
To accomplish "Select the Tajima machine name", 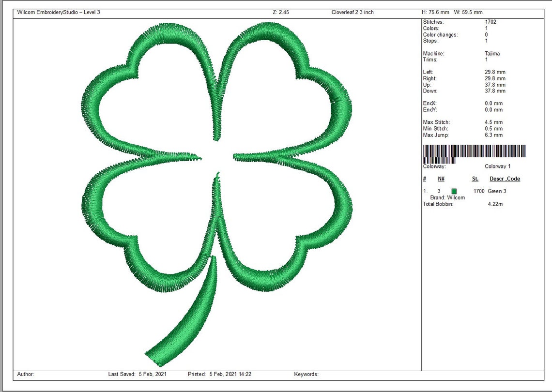I will pyautogui.click(x=492, y=53).
